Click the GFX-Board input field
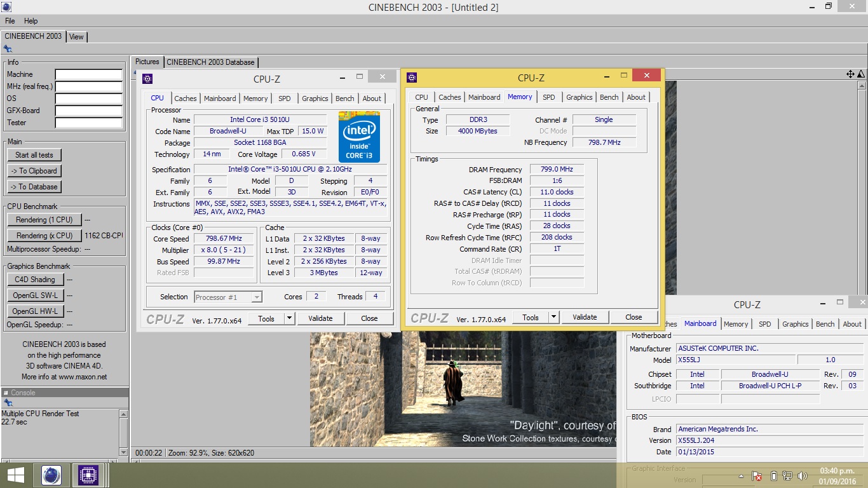Screen dimensions: 868x488 click(88, 111)
